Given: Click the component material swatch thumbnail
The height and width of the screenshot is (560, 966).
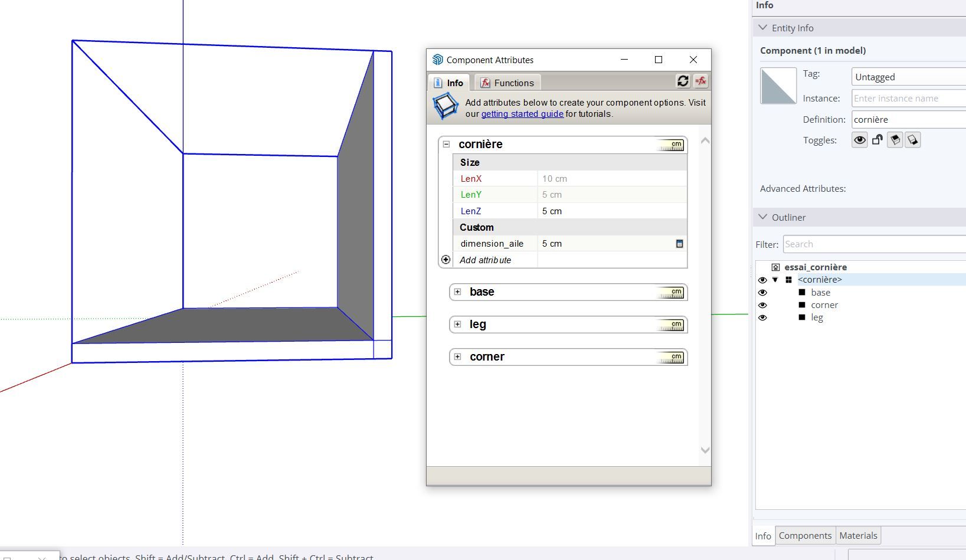Looking at the screenshot, I should (778, 86).
